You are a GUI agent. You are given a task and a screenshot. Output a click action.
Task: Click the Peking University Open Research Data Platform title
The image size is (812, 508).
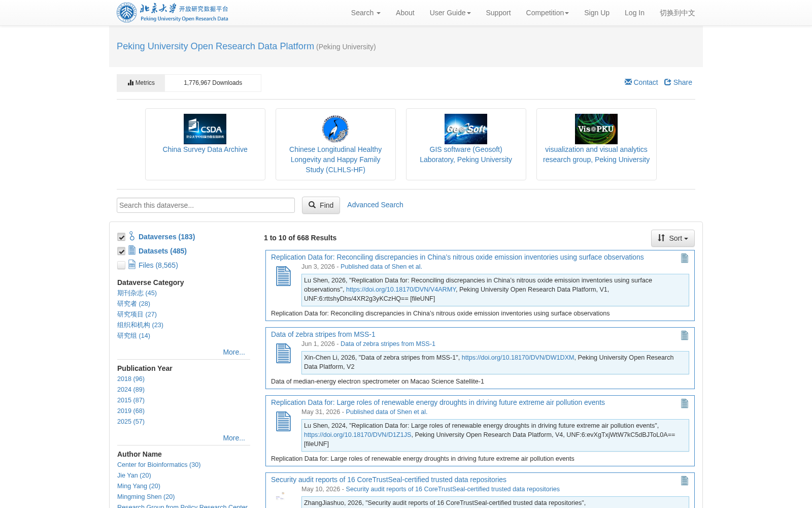(215, 46)
